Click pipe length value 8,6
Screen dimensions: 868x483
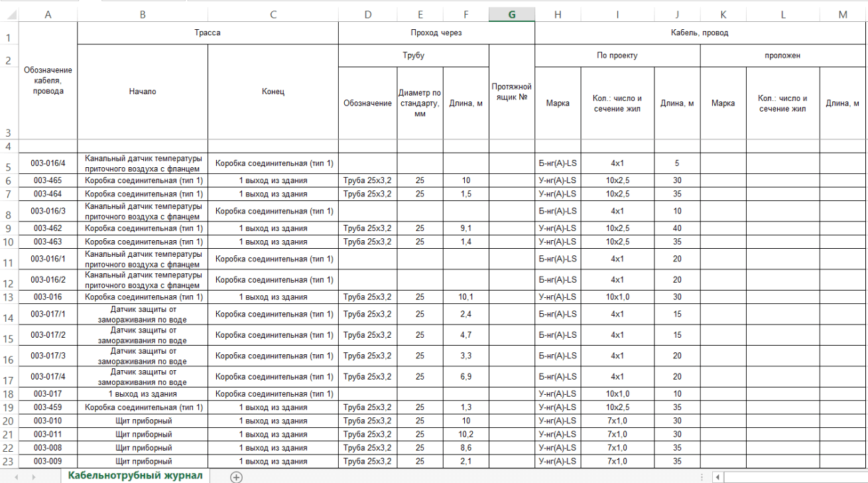point(466,448)
